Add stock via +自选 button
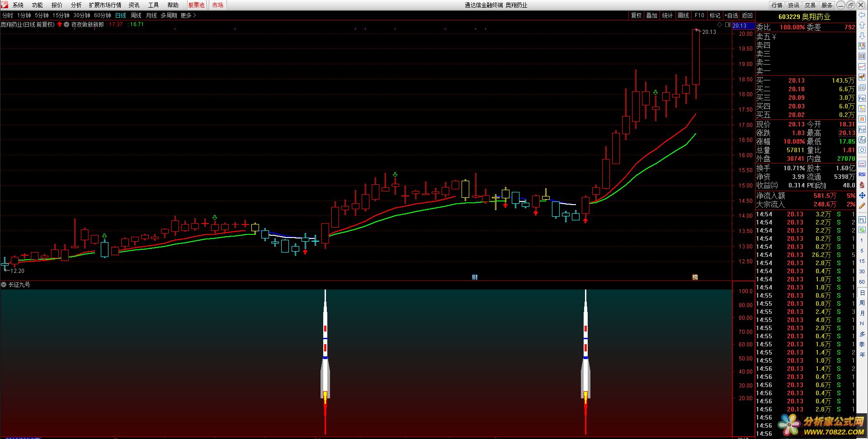Screen dimensions: 868x439 tap(731, 15)
